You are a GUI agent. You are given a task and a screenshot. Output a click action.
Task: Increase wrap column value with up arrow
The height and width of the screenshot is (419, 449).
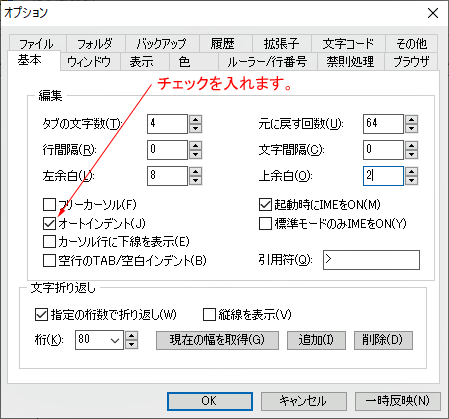(x=132, y=336)
